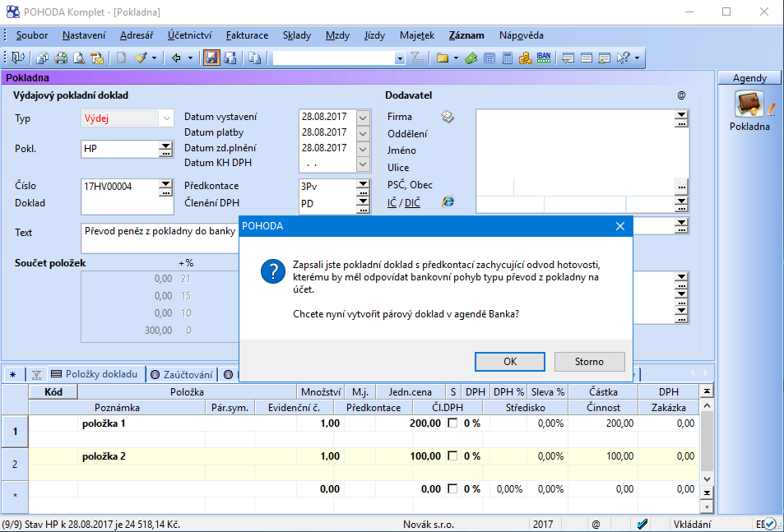This screenshot has height=532, width=784.
Task: Expand the Typ Výdej dropdown
Action: coord(166,118)
